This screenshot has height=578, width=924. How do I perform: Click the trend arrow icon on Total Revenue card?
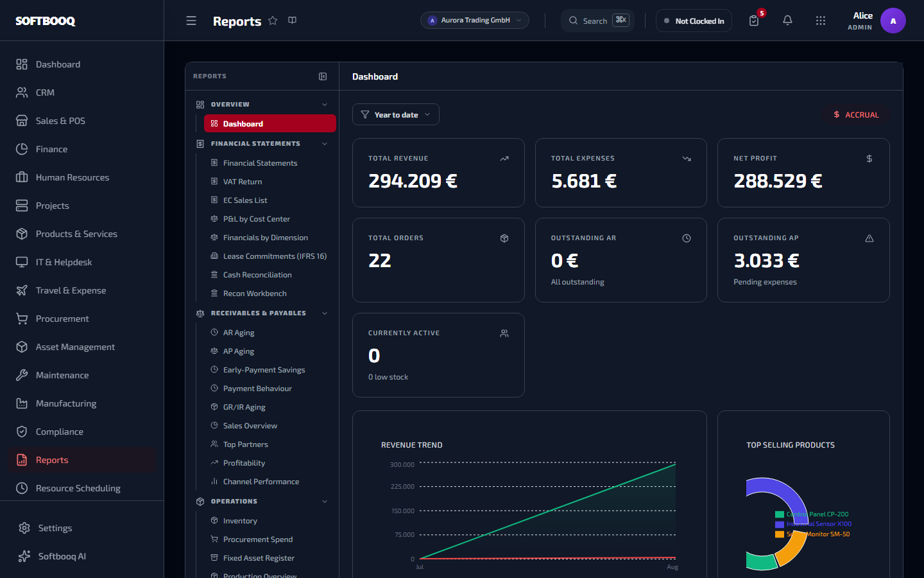click(504, 159)
